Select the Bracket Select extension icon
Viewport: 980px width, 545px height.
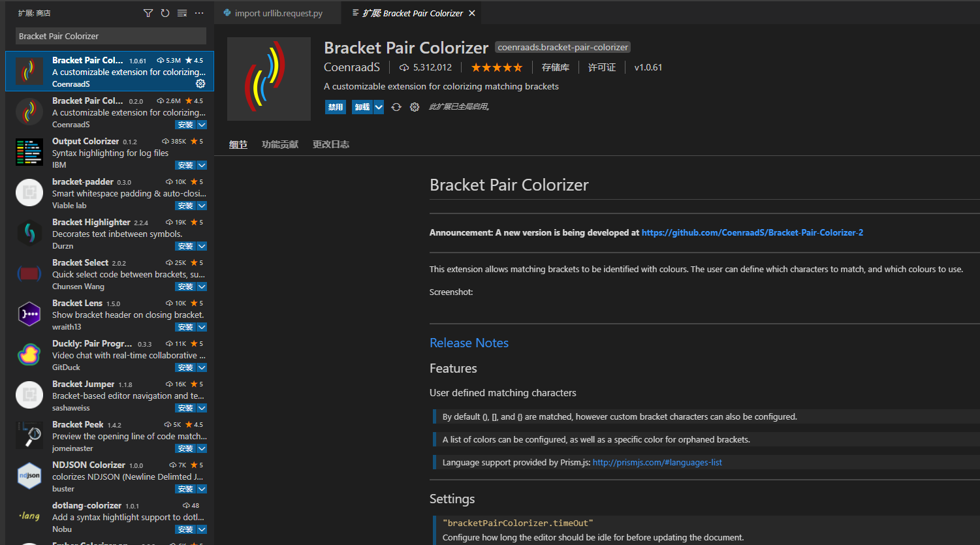pos(29,273)
